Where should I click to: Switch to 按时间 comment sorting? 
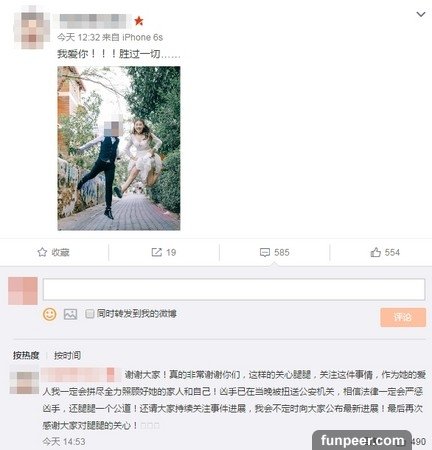pos(67,356)
